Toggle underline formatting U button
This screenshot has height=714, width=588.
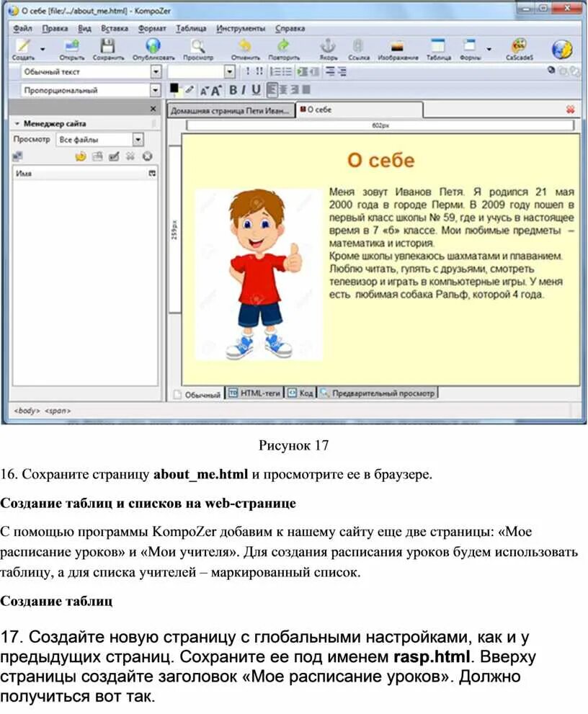(x=256, y=90)
